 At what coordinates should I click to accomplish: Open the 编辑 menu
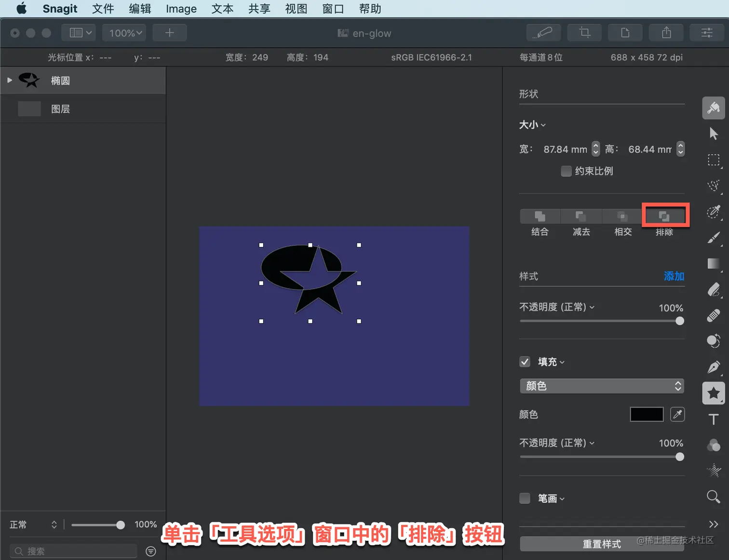(140, 9)
